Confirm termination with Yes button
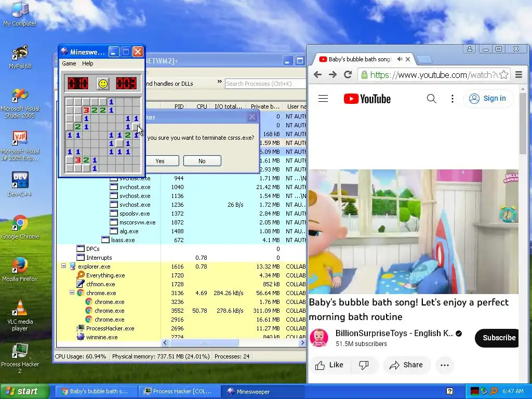The width and height of the screenshot is (532, 399). [x=160, y=161]
